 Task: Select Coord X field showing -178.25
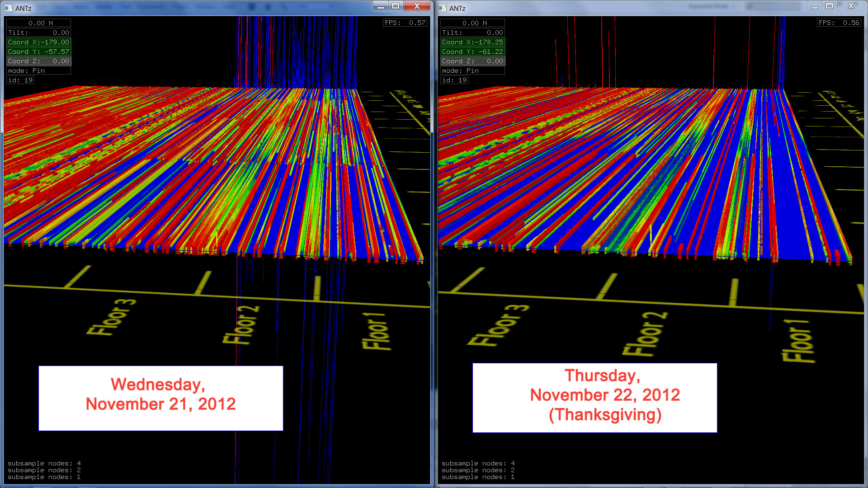click(472, 42)
